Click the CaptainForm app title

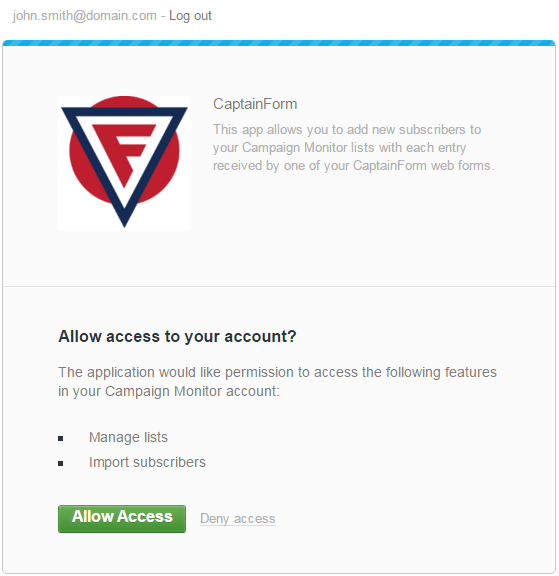tap(255, 104)
